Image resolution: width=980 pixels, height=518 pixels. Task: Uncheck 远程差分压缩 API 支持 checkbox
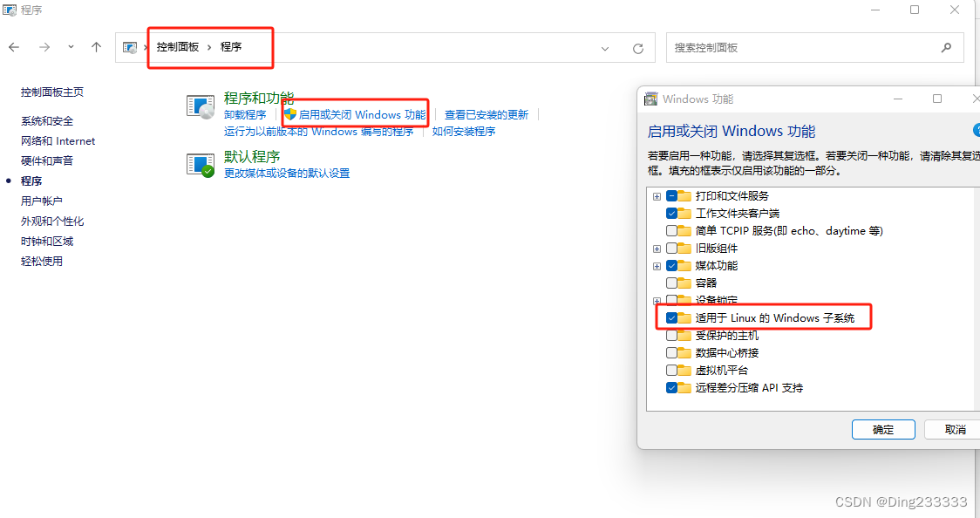671,387
